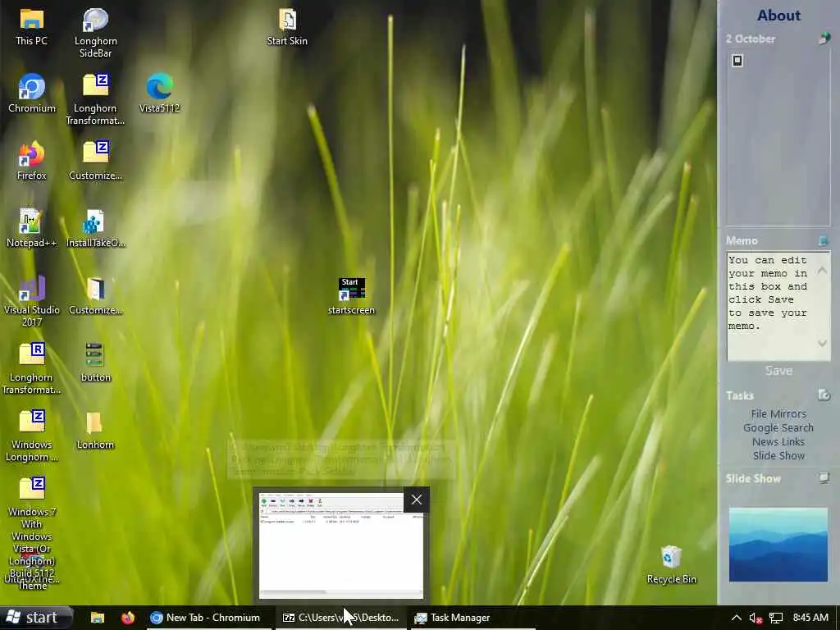Click the Firefox taskbar icon
Image resolution: width=840 pixels, height=630 pixels.
point(127,618)
